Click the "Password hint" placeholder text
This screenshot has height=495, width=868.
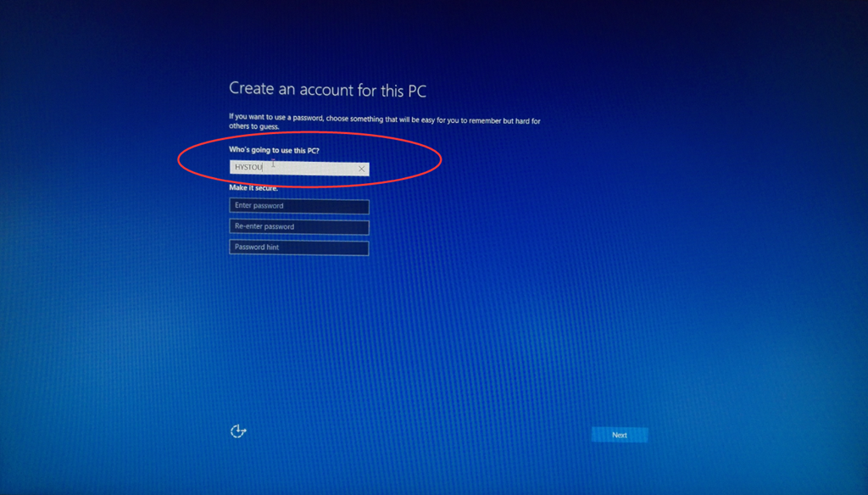(x=256, y=247)
